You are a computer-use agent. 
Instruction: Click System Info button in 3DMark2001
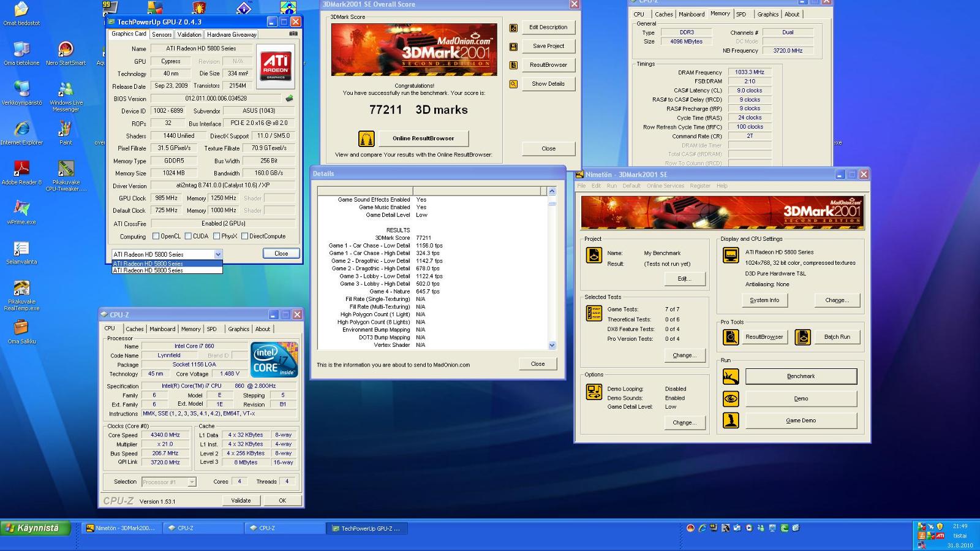coord(764,300)
